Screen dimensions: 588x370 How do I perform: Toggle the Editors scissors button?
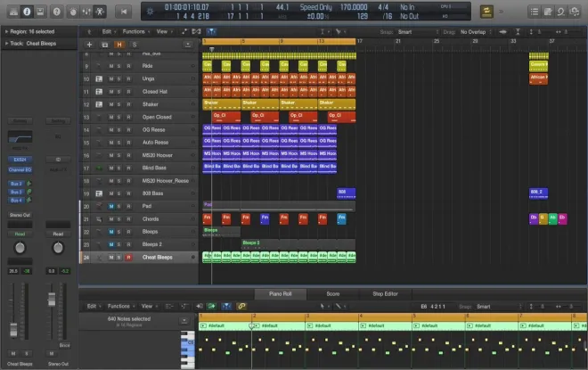[100, 12]
